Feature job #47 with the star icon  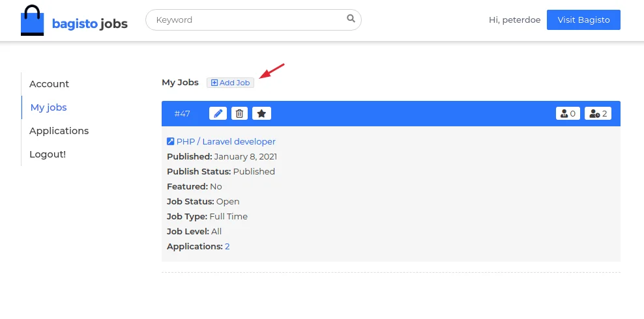[261, 113]
